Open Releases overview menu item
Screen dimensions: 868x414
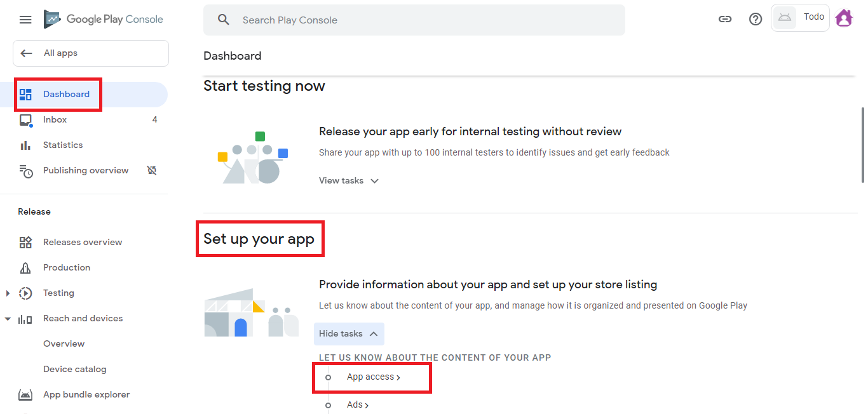[83, 243]
